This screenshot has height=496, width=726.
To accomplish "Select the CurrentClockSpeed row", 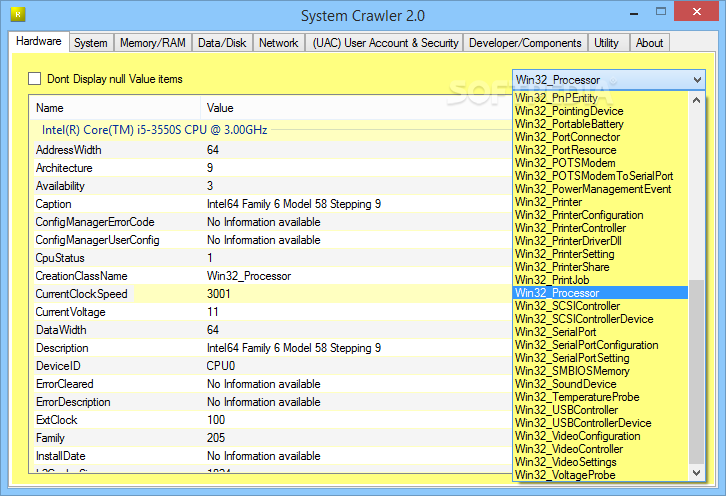I will (271, 294).
